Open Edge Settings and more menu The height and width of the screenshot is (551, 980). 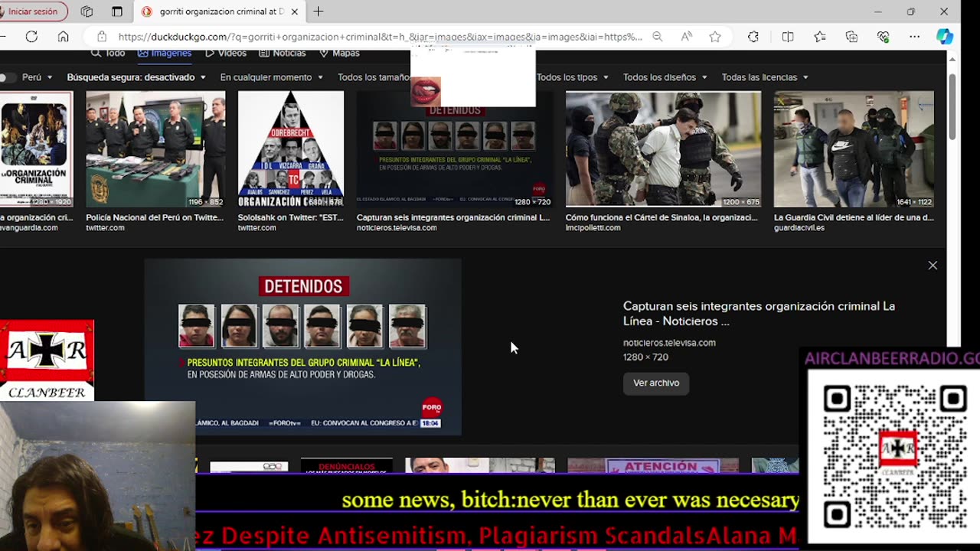pyautogui.click(x=915, y=37)
